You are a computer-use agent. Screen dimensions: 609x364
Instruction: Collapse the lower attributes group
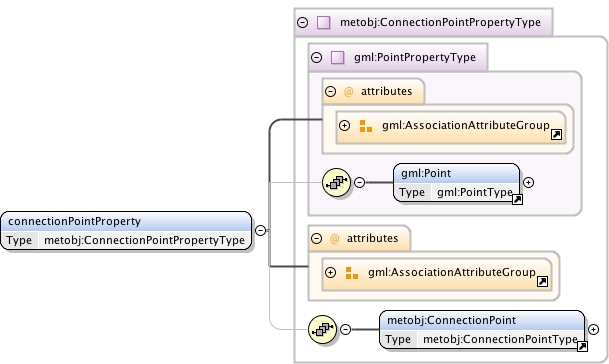317,238
